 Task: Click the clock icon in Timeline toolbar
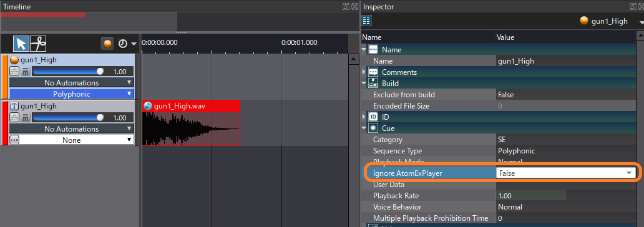123,44
